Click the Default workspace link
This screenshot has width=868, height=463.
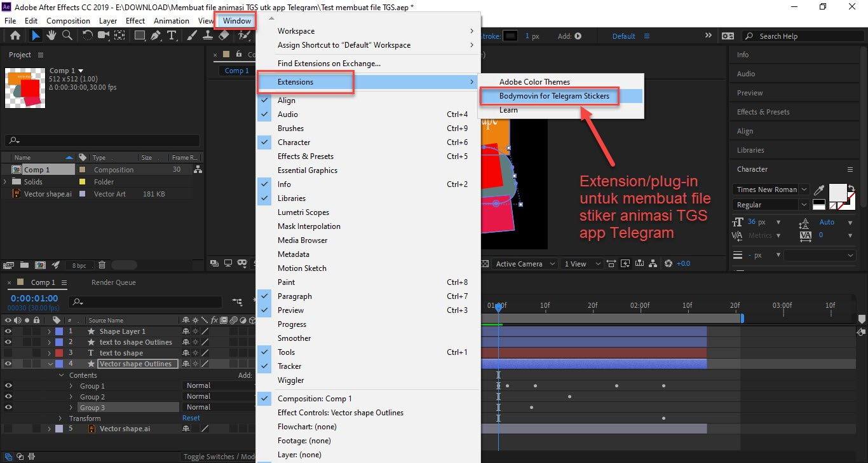(x=623, y=36)
